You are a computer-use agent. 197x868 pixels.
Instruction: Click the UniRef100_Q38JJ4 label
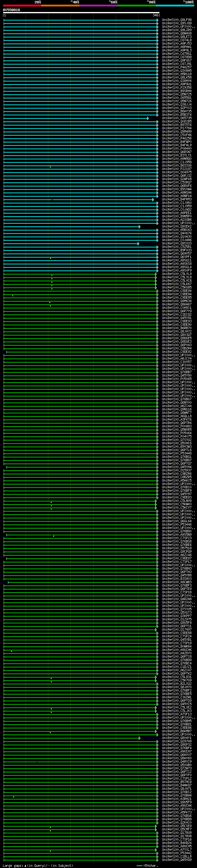click(x=177, y=104)
